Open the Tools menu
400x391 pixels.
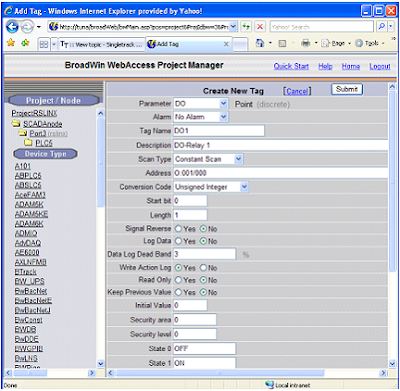(370, 43)
